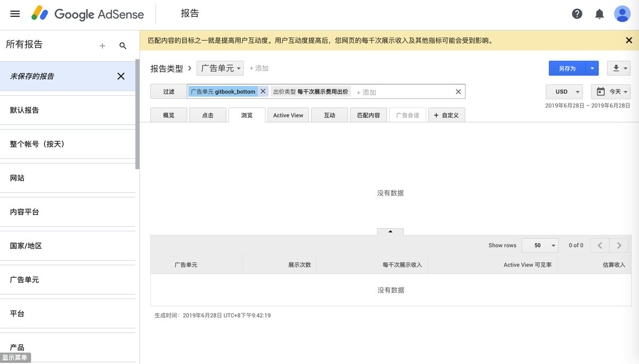Add a new report with plus icon

102,46
